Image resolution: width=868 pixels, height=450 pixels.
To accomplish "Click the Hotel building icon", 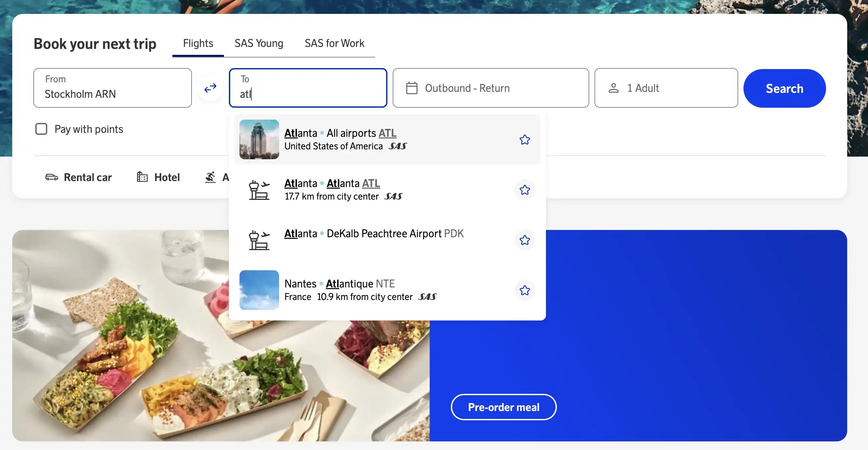I will click(x=142, y=177).
